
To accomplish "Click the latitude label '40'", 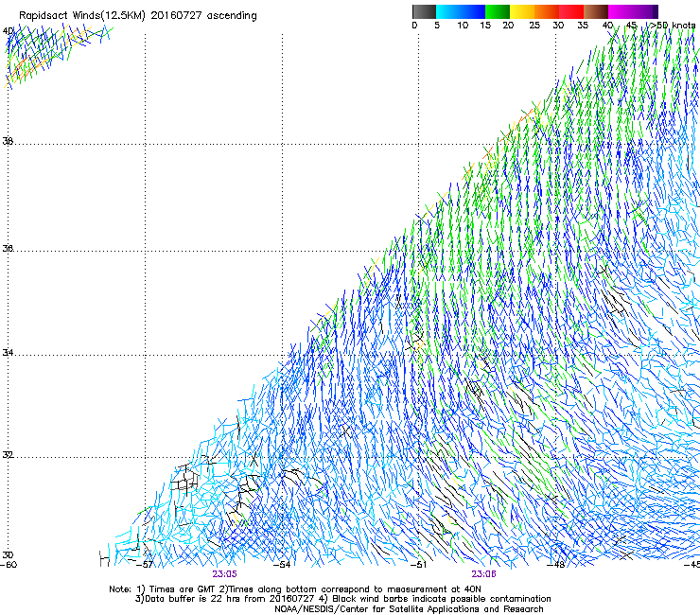I will coord(8,31).
